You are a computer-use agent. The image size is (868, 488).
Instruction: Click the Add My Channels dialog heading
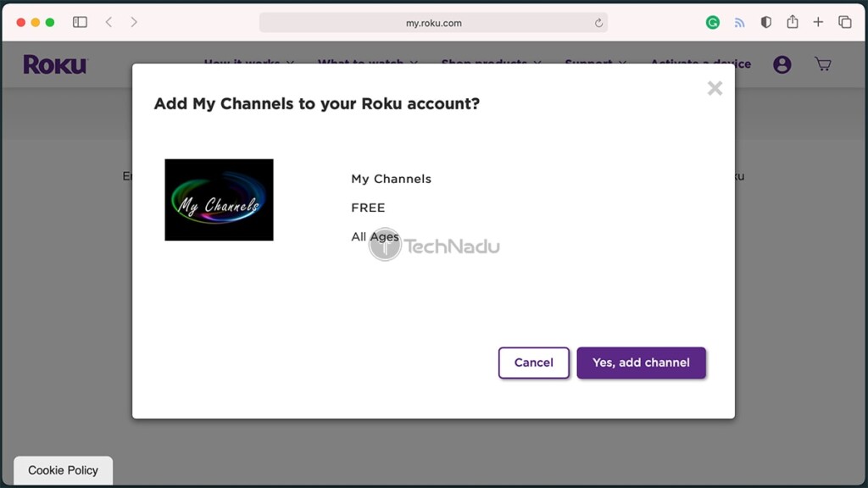pyautogui.click(x=317, y=103)
